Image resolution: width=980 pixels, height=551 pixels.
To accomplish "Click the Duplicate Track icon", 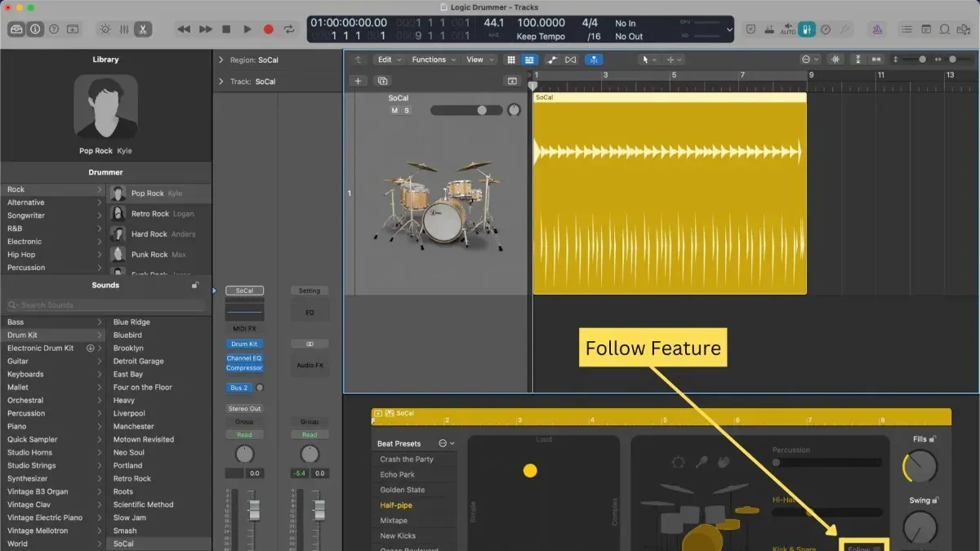I will [381, 81].
